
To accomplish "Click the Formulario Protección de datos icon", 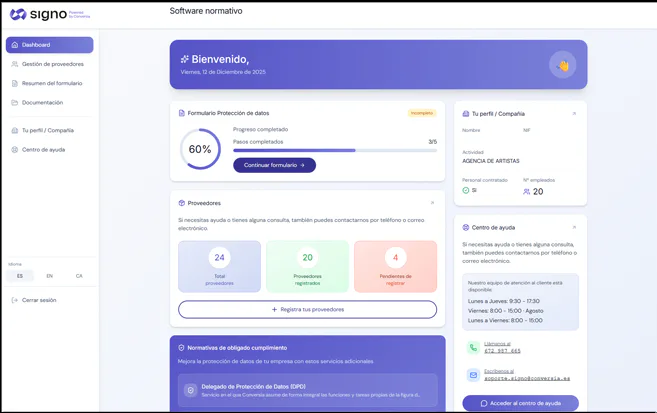I will coord(181,113).
